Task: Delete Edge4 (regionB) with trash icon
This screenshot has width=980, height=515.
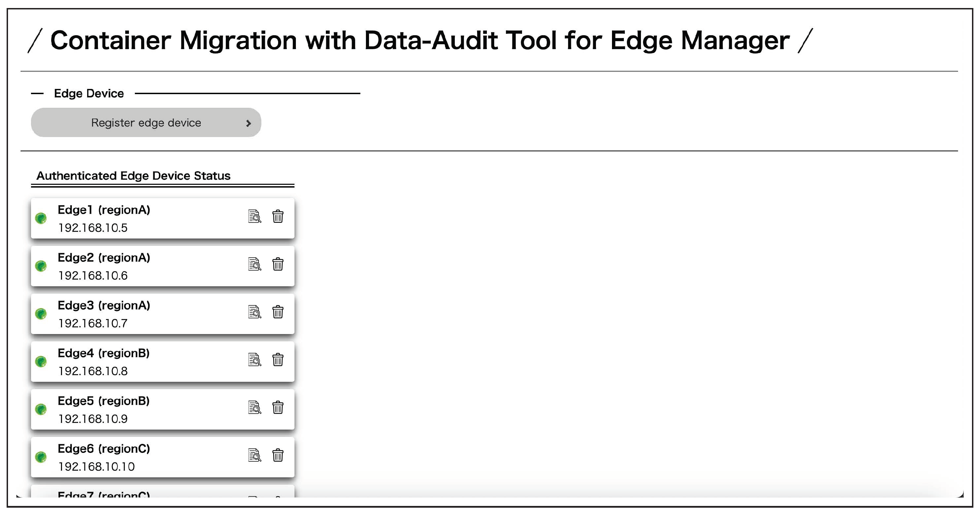Action: click(x=278, y=359)
